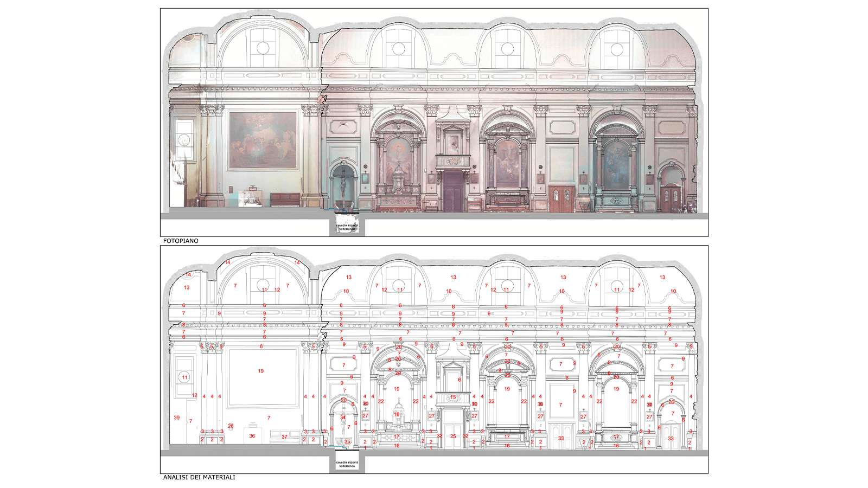The image size is (868, 488).
Task: Click material number 35 on the font basin
Action: [x=347, y=442]
